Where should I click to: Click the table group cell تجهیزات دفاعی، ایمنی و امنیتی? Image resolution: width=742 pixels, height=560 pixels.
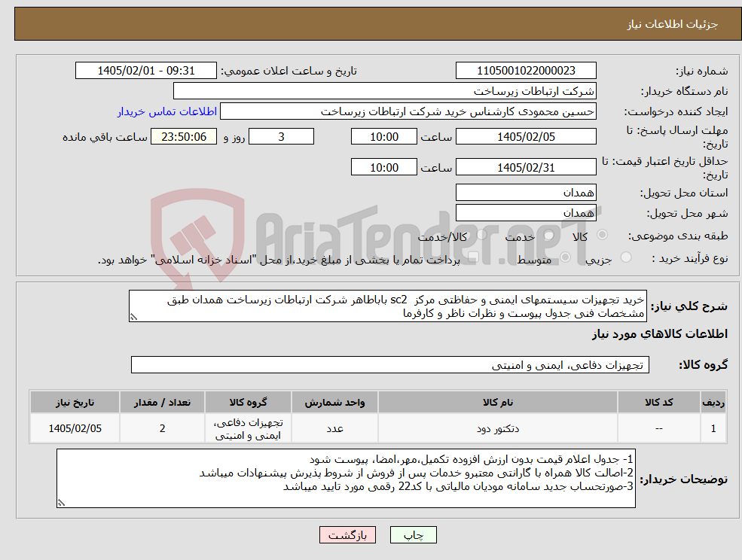(248, 428)
